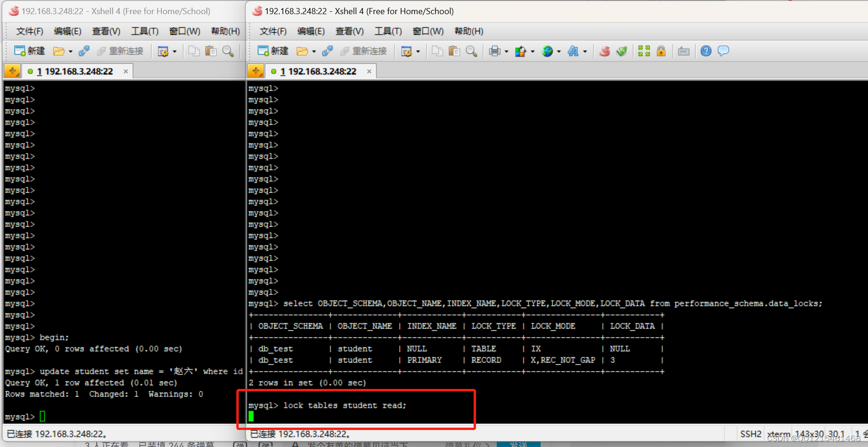Click paste icon in right window toolbar
868x447 pixels.
(454, 51)
